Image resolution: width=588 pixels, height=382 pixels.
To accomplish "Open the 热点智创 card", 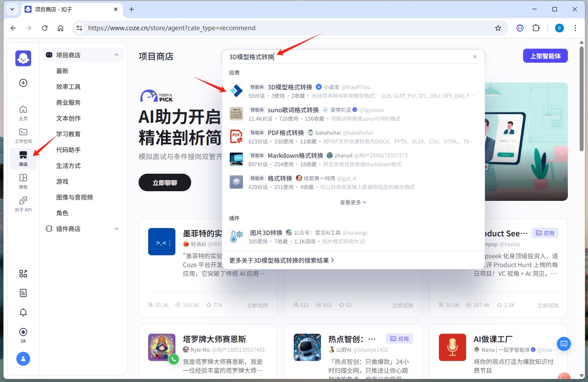I will pos(353,351).
